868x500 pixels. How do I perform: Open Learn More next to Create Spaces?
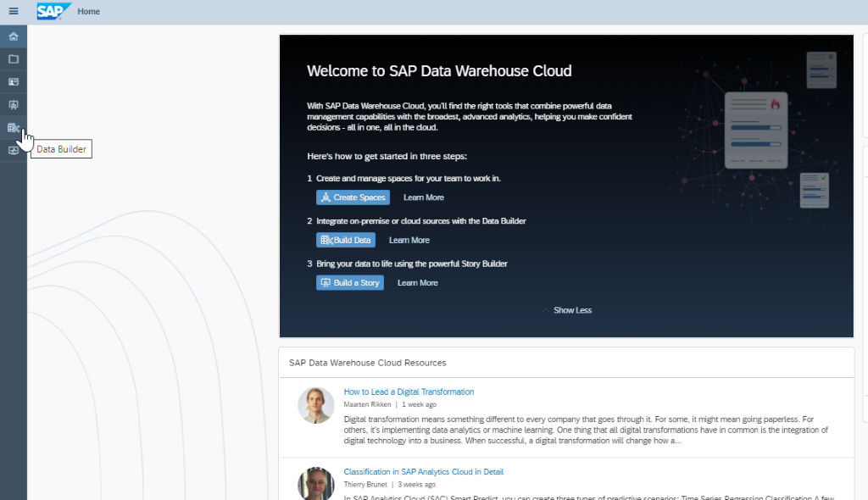coord(424,197)
